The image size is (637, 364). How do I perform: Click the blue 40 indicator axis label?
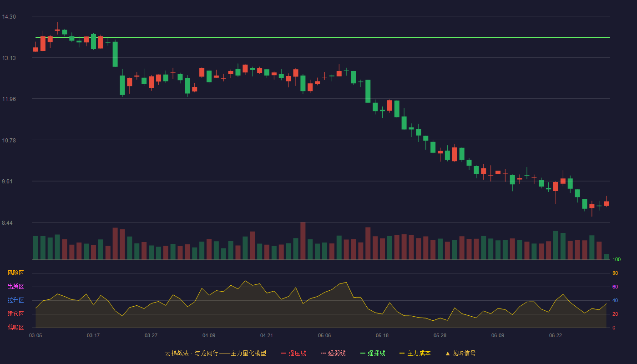click(615, 300)
